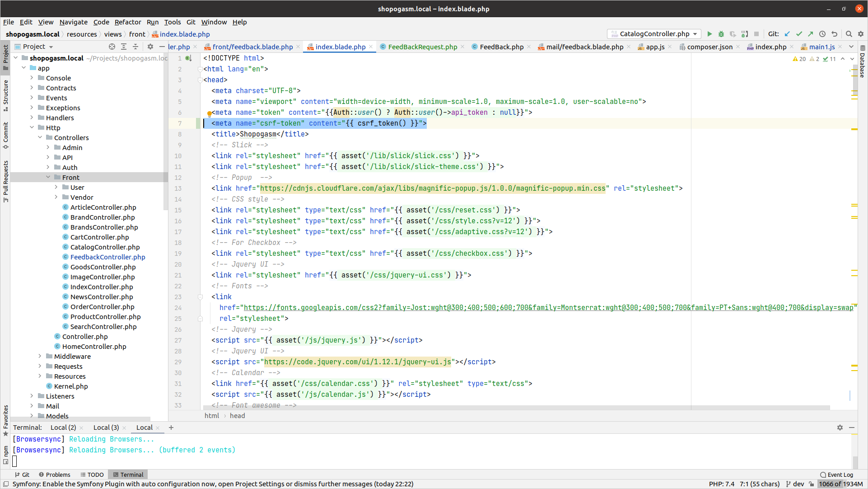Collapse the app folder

(24, 68)
